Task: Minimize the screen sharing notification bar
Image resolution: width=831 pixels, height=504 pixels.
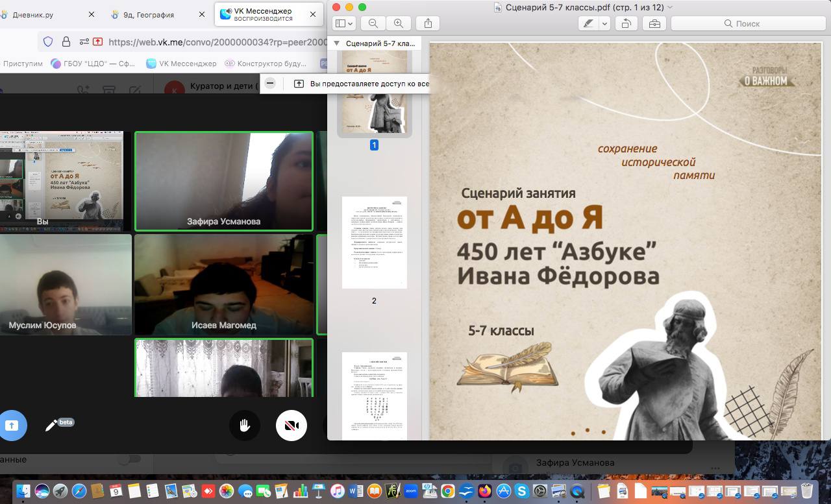Action: pyautogui.click(x=271, y=84)
